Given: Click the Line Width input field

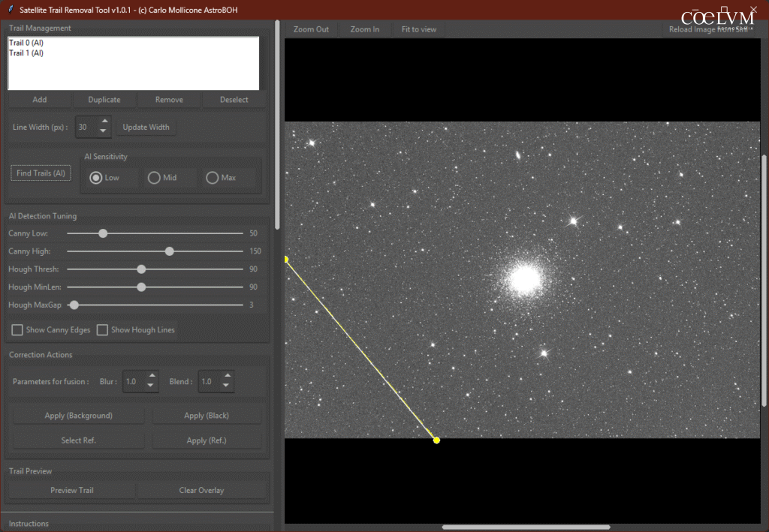Looking at the screenshot, I should (86, 128).
